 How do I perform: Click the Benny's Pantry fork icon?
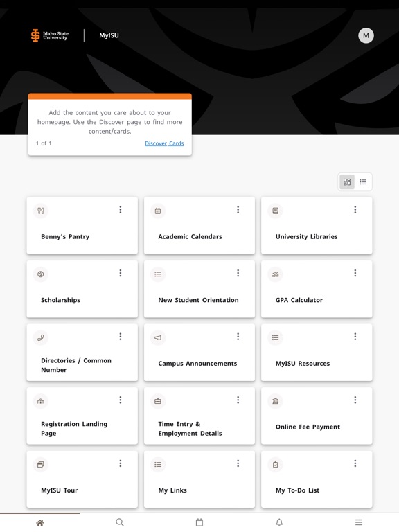[41, 211]
